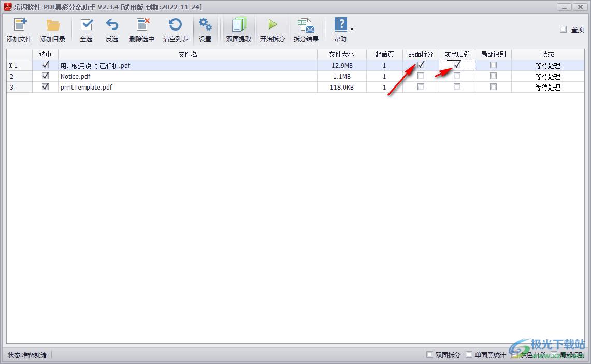The height and width of the screenshot is (364, 591).
Task: Click the Duplex Extract (双面提取) icon
Action: (239, 25)
